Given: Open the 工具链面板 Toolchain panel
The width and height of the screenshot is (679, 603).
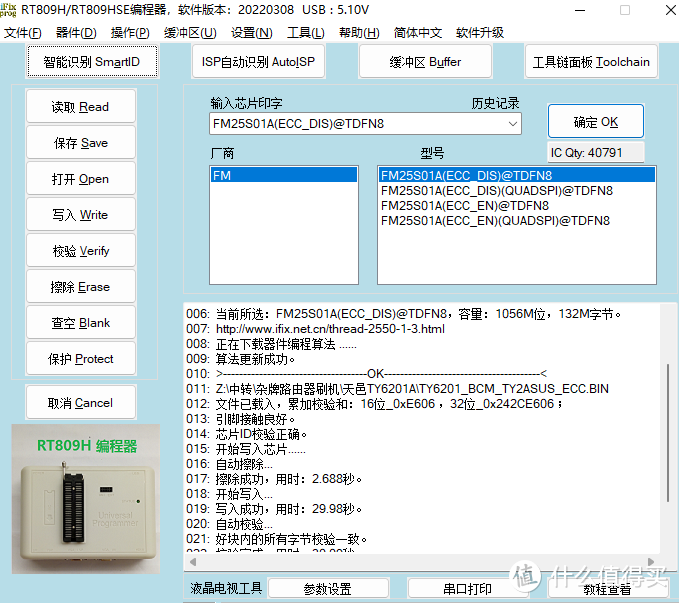Looking at the screenshot, I should pyautogui.click(x=591, y=62).
